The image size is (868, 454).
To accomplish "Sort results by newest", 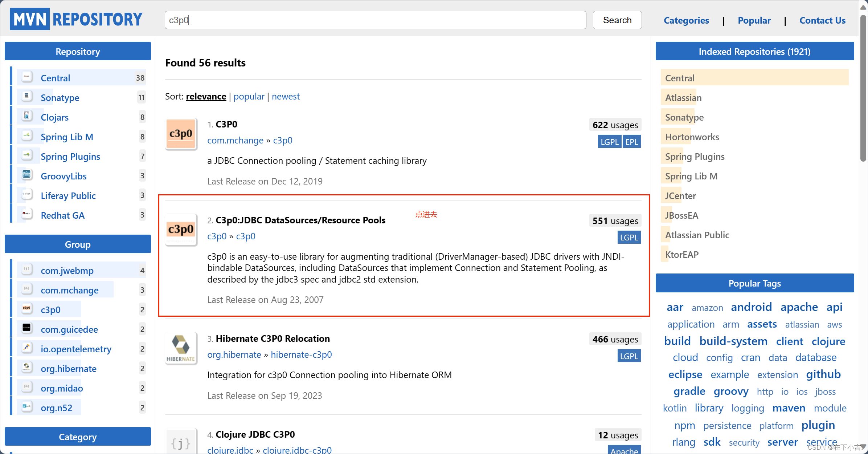I will pos(286,97).
